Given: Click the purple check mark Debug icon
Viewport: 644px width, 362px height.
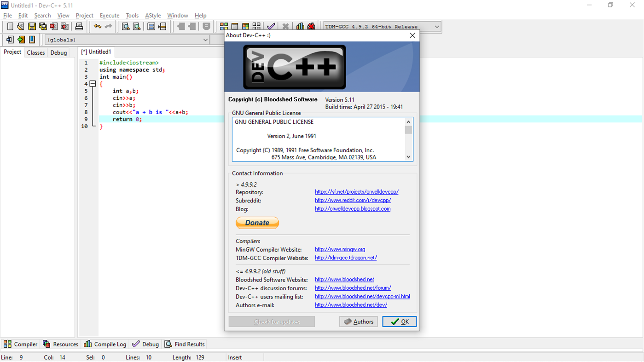Looking at the screenshot, I should point(271,27).
